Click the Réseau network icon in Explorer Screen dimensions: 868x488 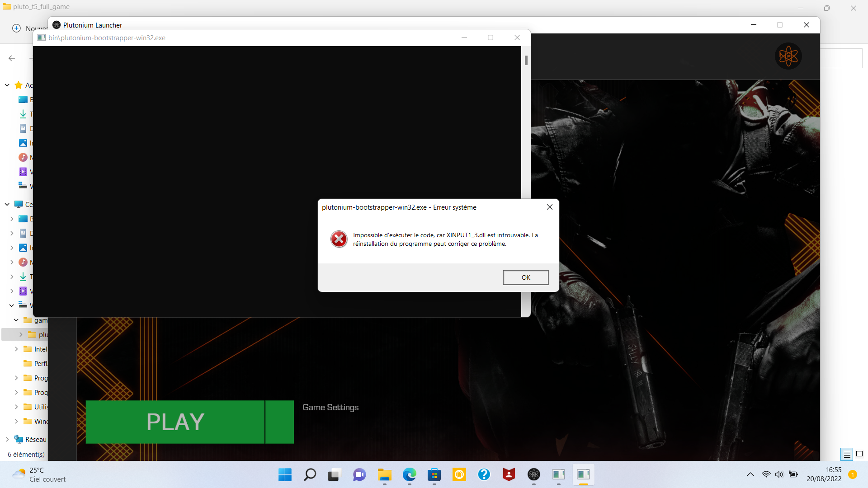(x=19, y=439)
